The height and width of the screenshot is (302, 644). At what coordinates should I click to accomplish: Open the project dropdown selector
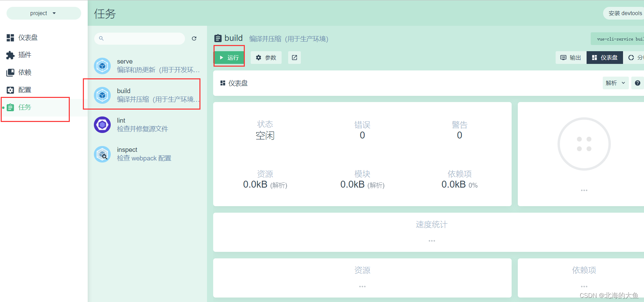pyautogui.click(x=44, y=13)
